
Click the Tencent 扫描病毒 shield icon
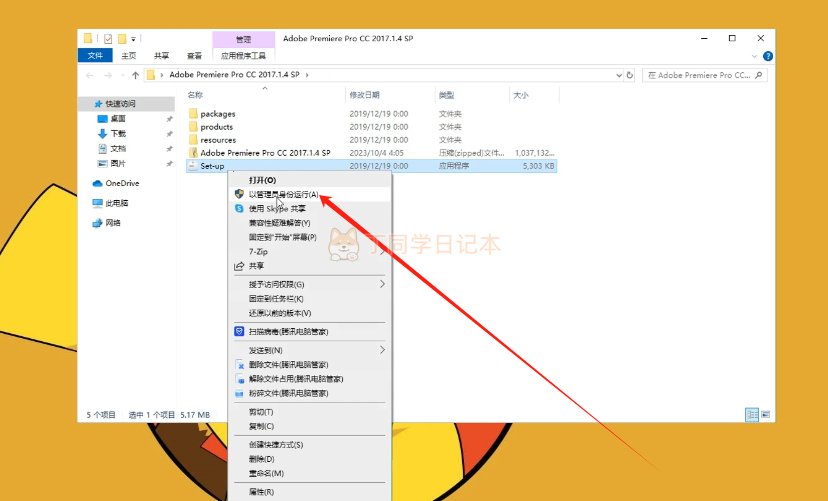(239, 330)
